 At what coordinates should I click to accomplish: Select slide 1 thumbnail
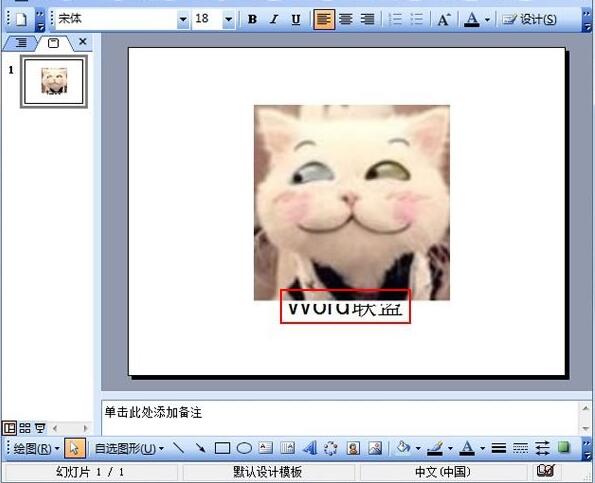(54, 82)
